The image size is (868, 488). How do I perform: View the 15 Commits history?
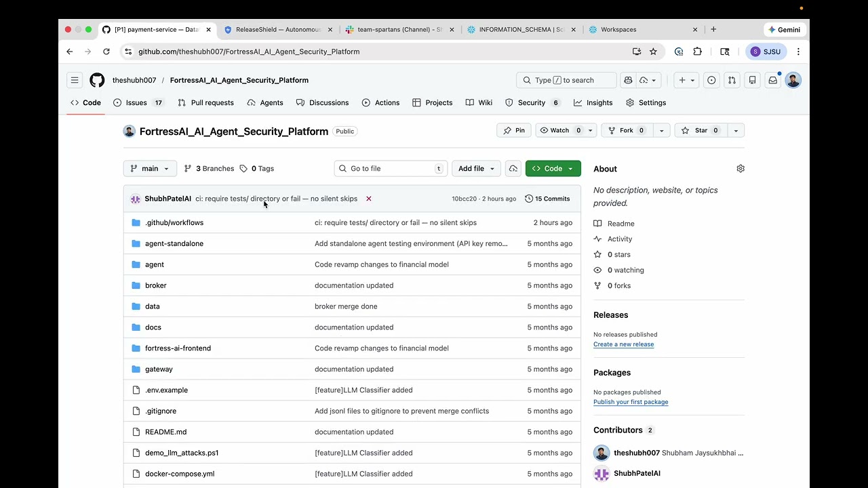[x=547, y=199]
